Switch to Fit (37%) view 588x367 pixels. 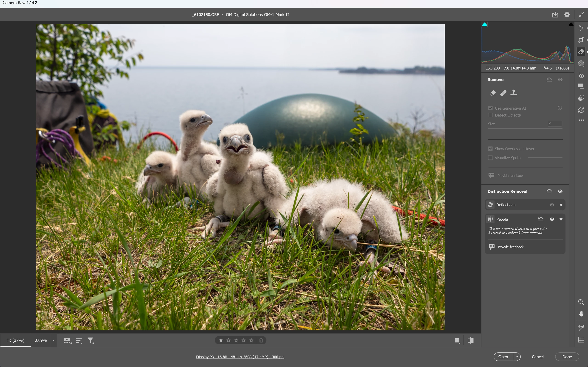[16, 340]
